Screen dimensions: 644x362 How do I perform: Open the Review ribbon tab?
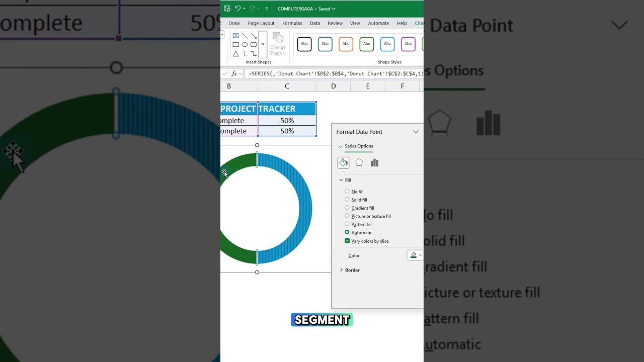click(x=335, y=23)
